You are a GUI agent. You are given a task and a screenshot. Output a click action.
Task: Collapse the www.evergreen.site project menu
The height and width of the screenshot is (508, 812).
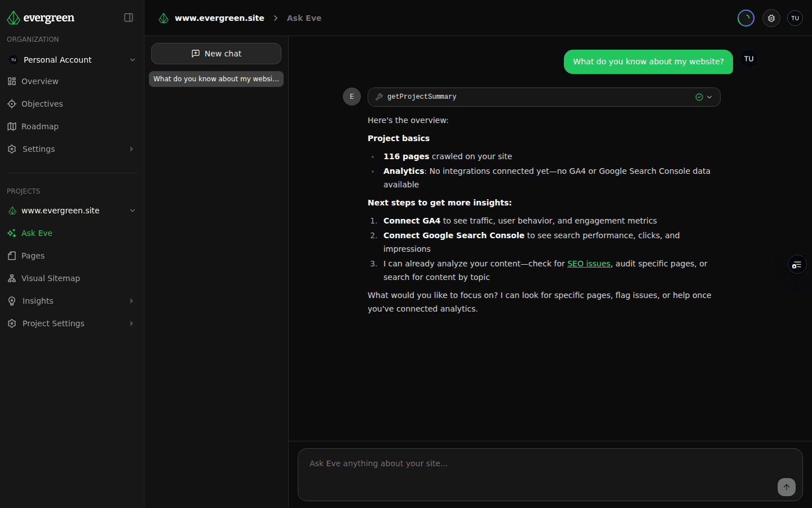point(132,210)
